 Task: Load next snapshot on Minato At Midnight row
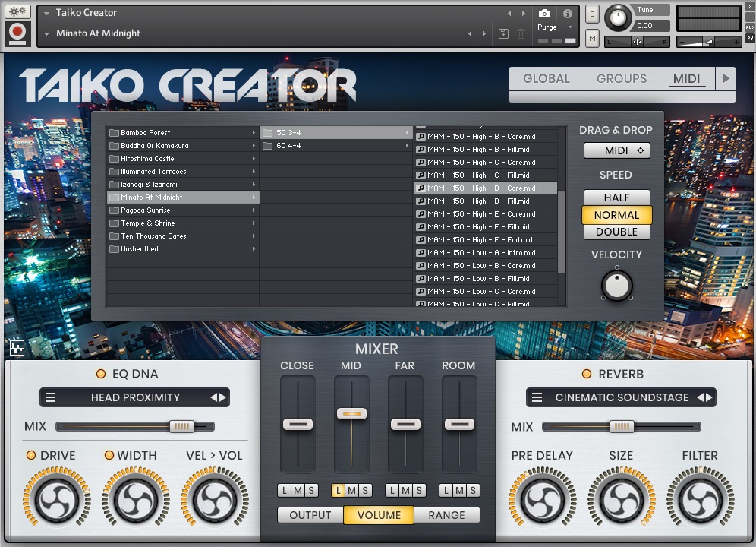(484, 33)
